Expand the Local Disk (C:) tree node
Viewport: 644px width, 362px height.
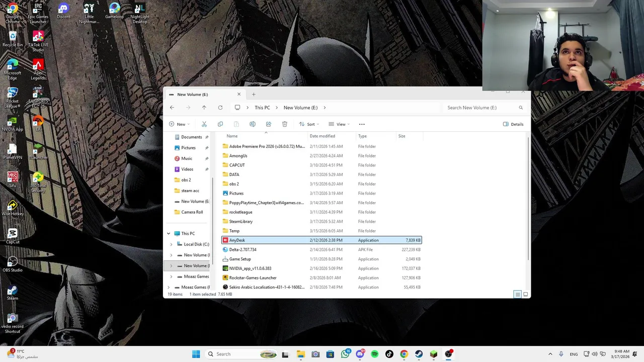point(171,244)
